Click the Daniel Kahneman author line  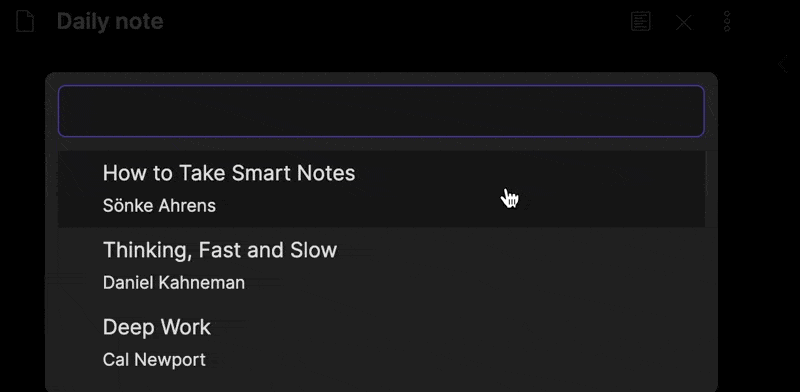(173, 282)
